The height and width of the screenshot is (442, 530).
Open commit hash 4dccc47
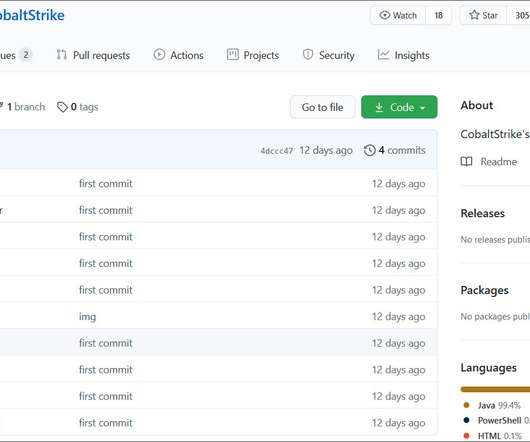pos(276,151)
